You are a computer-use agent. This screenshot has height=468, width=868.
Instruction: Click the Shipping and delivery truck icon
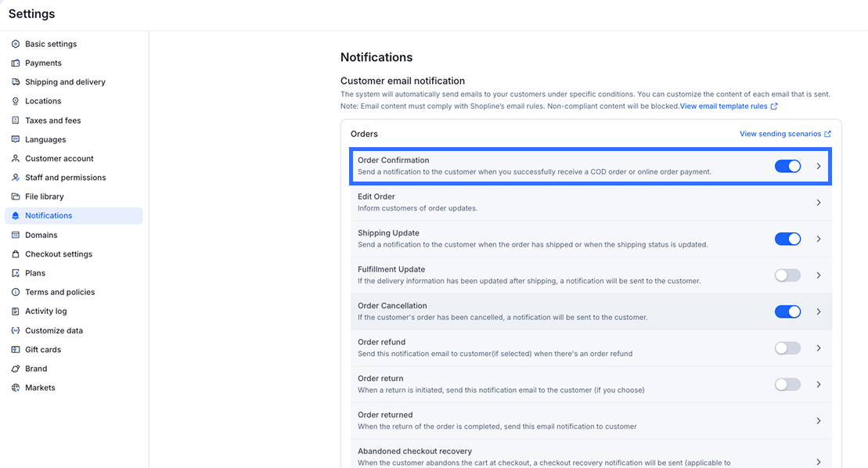coord(16,82)
